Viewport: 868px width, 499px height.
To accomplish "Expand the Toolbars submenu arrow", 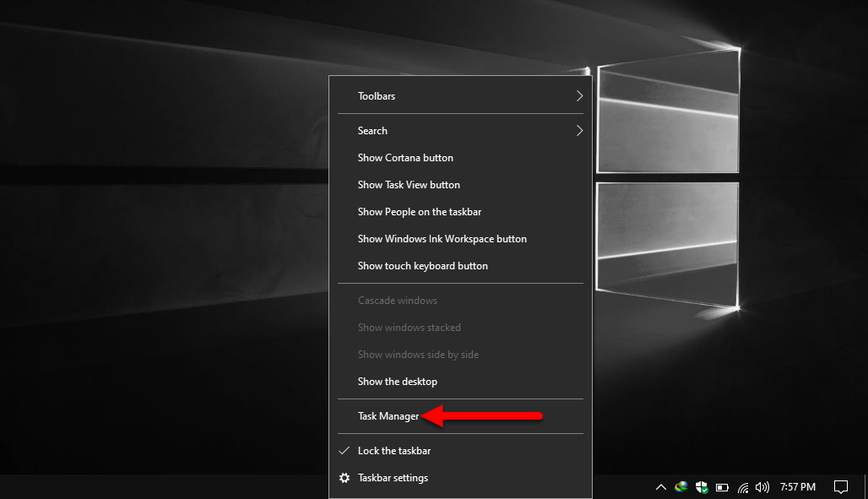I will (579, 95).
